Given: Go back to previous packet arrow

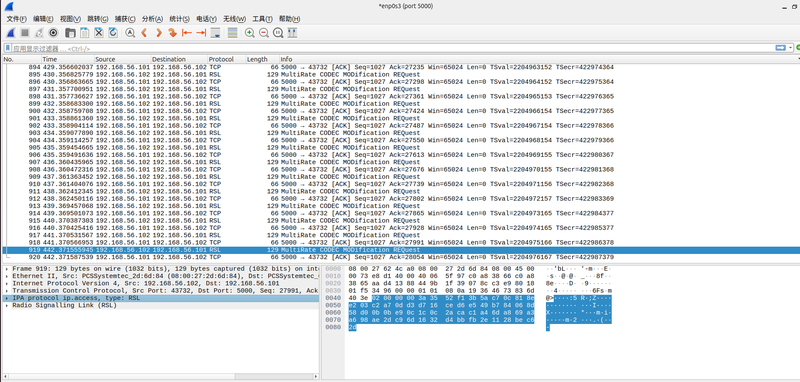Looking at the screenshot, I should pyautogui.click(x=144, y=33).
